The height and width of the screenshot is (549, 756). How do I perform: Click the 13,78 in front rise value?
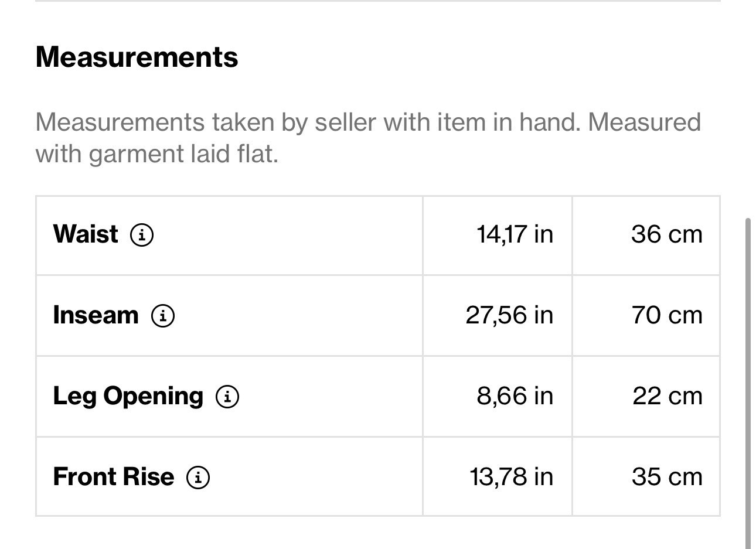(511, 476)
